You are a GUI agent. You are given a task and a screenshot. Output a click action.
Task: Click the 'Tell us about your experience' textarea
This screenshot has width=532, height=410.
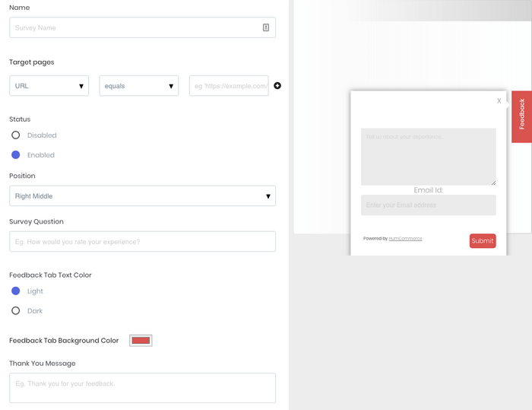[x=429, y=157]
